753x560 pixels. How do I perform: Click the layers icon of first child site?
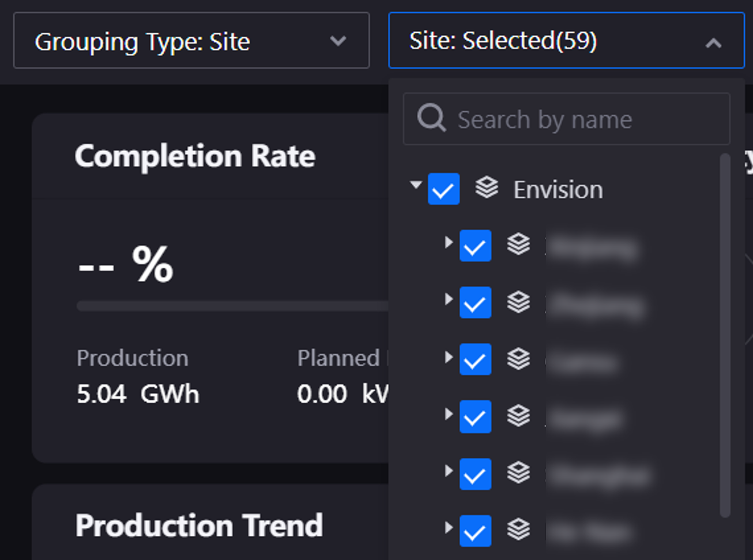518,245
